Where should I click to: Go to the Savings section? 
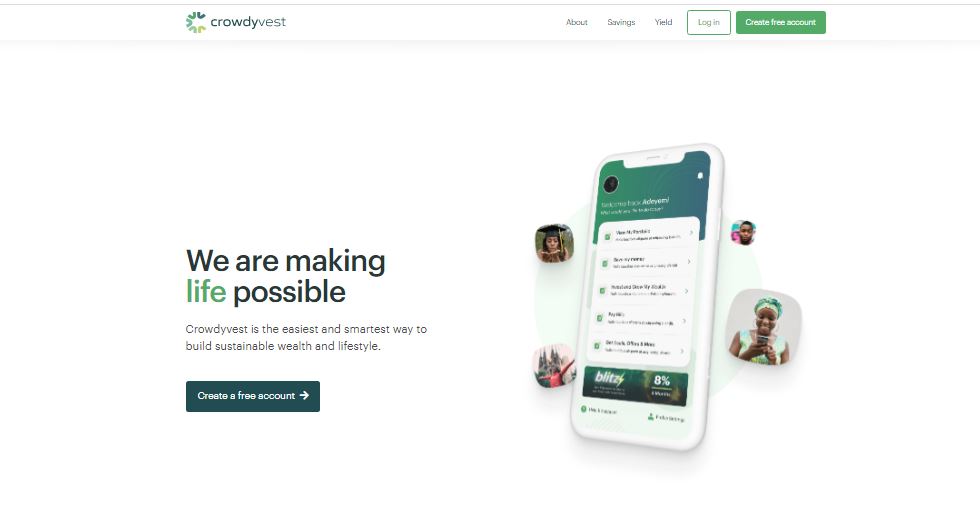[x=621, y=22]
